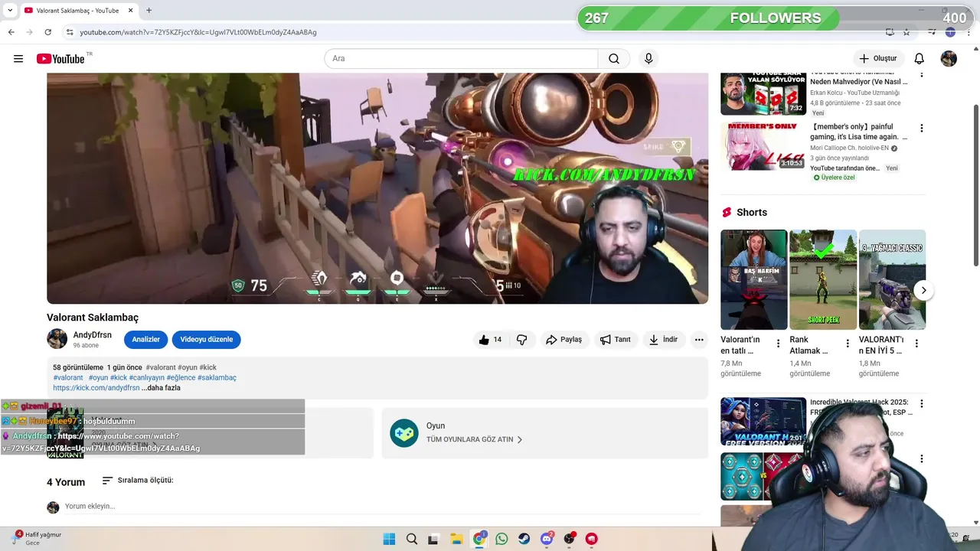Close the Valorant Saklambaç tab
Viewport: 980px width, 551px height.
pyautogui.click(x=130, y=11)
